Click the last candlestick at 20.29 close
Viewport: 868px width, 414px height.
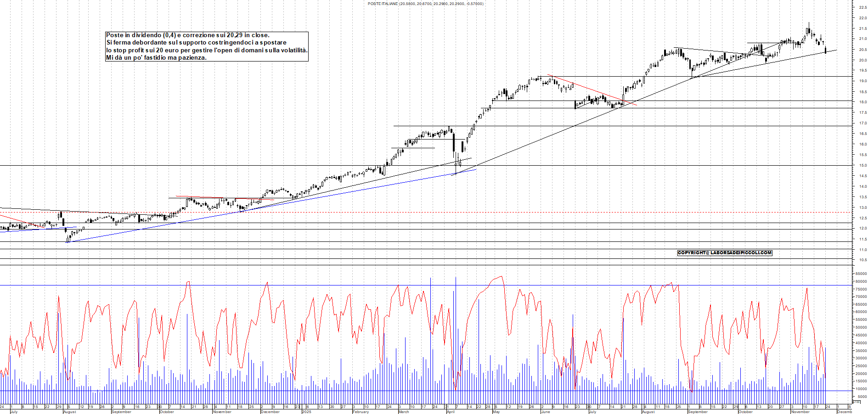point(826,50)
